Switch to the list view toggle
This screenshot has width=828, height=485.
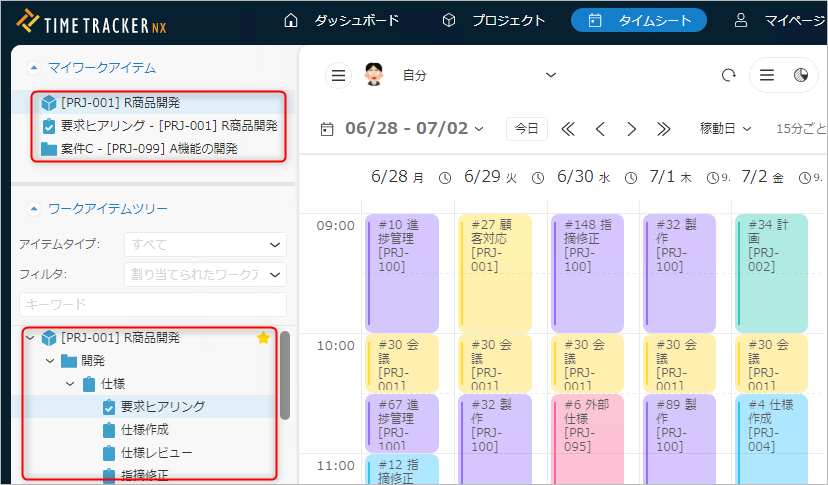click(767, 75)
